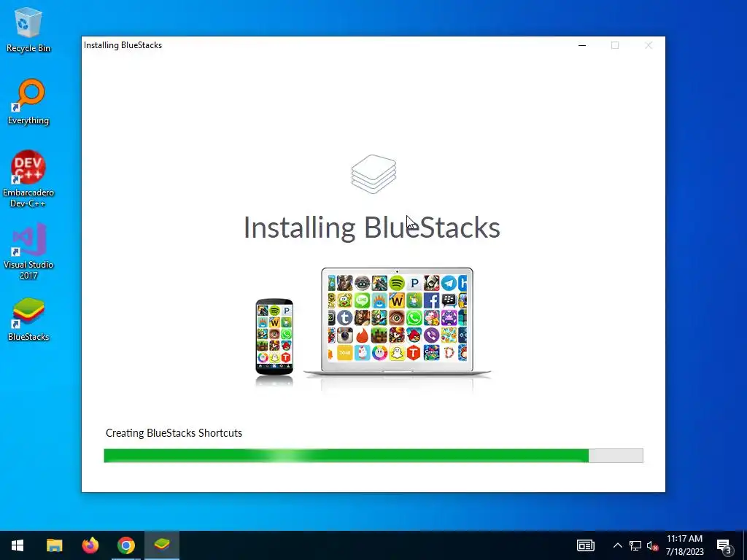Click the 'Installing BlueStacks' heading
747x560 pixels.
pos(371,227)
